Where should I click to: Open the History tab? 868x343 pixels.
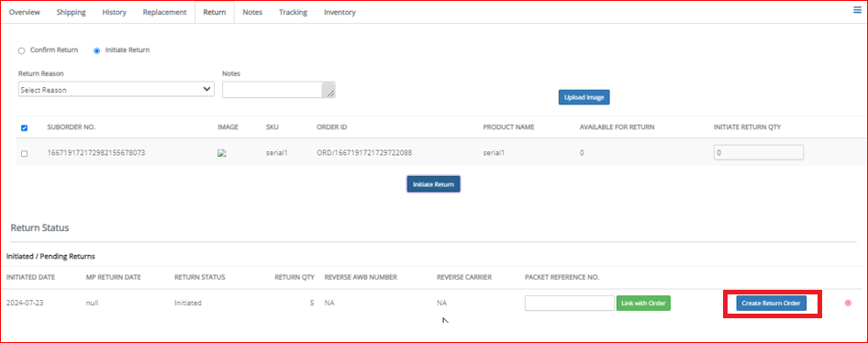[114, 12]
